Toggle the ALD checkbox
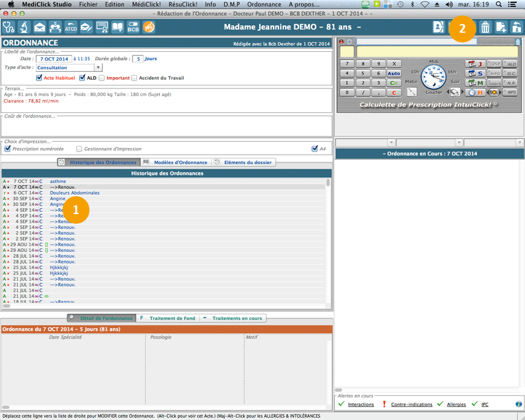The image size is (525, 420). [82, 77]
